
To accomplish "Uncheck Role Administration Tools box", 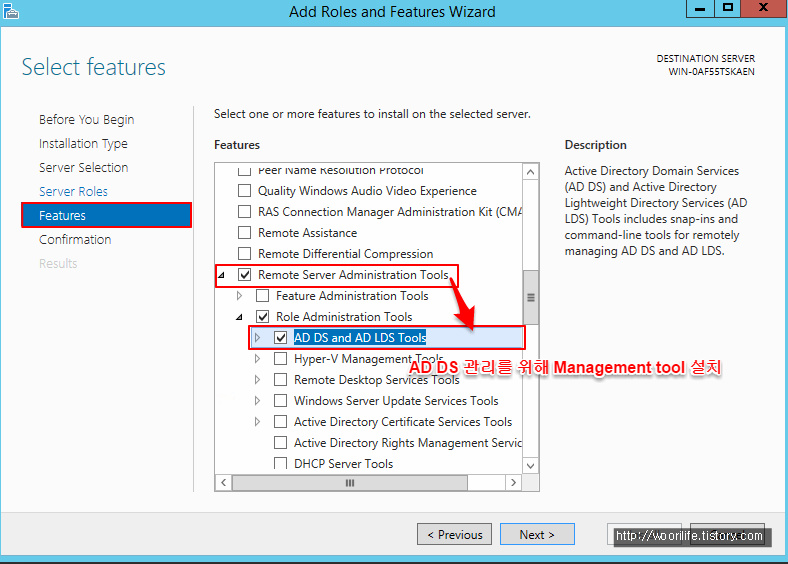I will pyautogui.click(x=262, y=317).
